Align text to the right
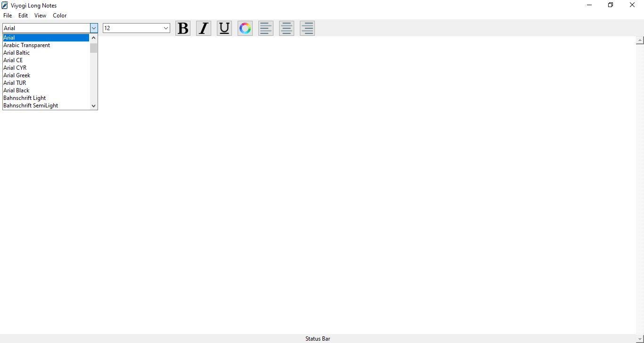The width and height of the screenshot is (644, 343). point(307,28)
